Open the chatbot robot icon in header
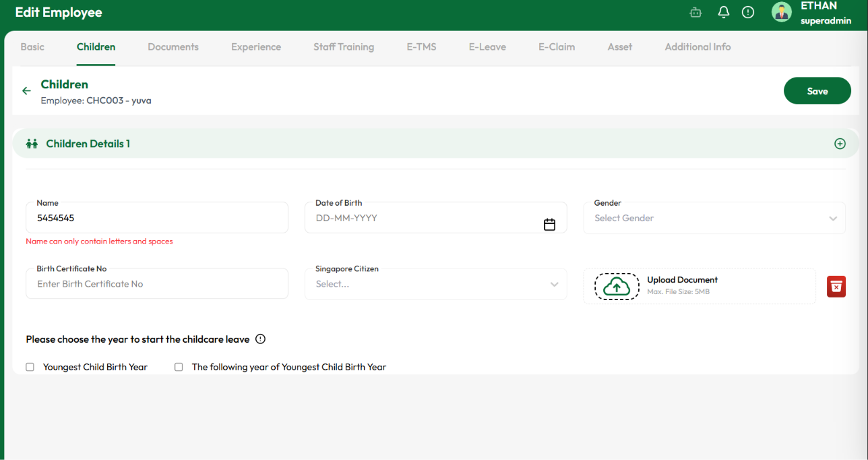The image size is (868, 460). (x=696, y=12)
